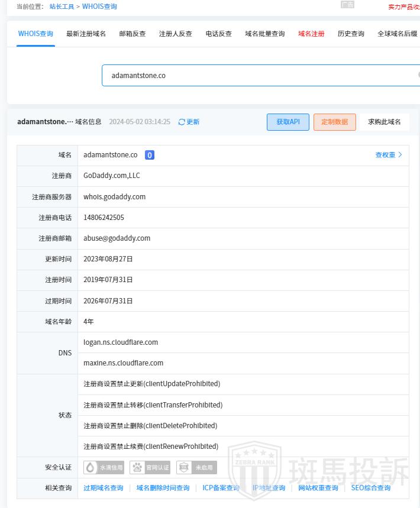420x508 pixels.
Task: Click the refresh 更新 icon
Action: [x=182, y=122]
